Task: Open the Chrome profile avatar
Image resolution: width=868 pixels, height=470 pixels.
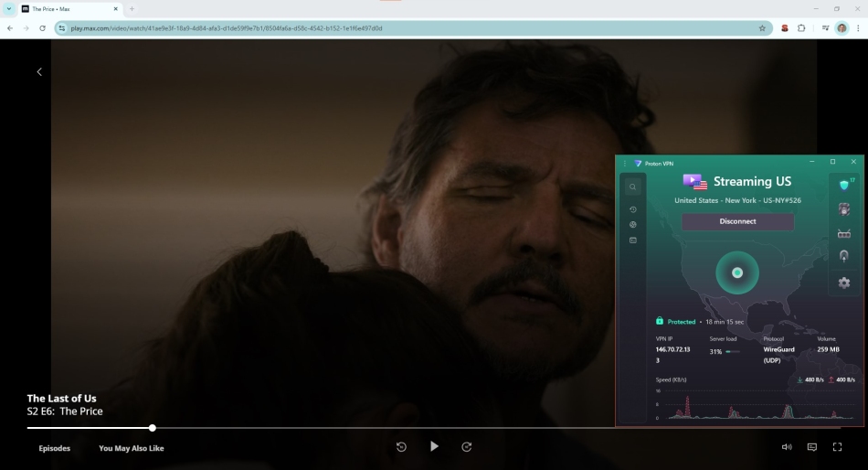Action: tap(842, 28)
